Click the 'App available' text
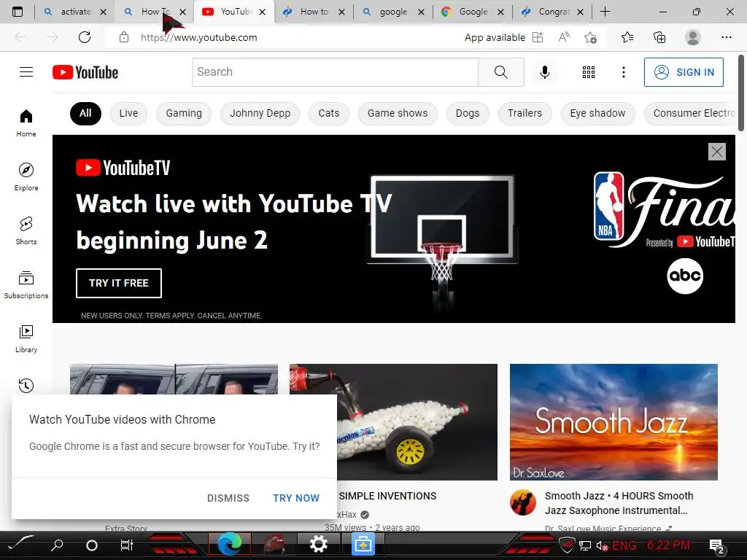 [495, 38]
